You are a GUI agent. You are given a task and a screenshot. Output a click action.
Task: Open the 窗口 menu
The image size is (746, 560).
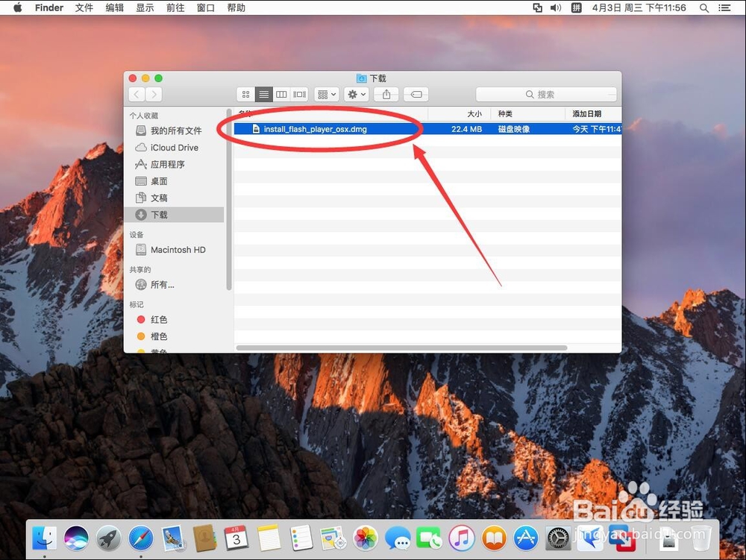[206, 7]
